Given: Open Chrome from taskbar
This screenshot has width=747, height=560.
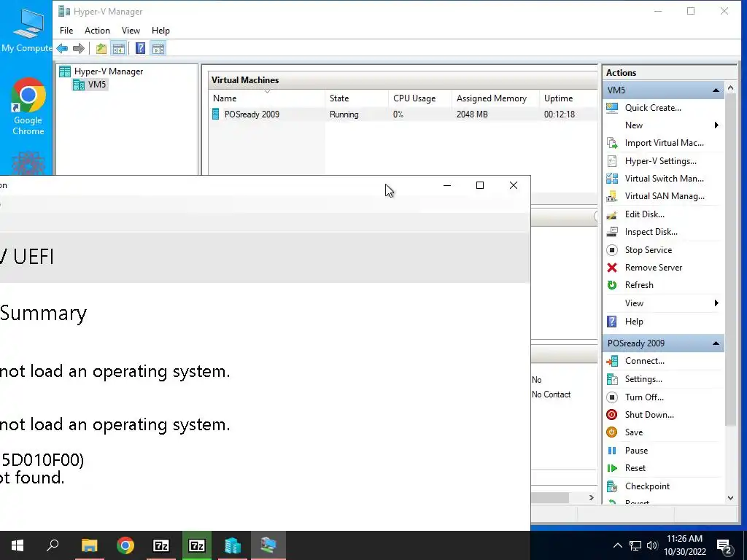Looking at the screenshot, I should click(125, 545).
